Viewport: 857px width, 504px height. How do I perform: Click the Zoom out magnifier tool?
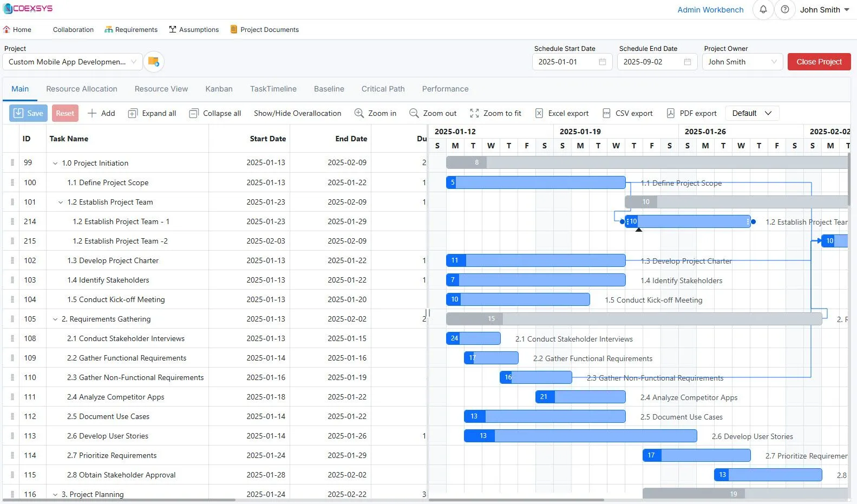[433, 113]
